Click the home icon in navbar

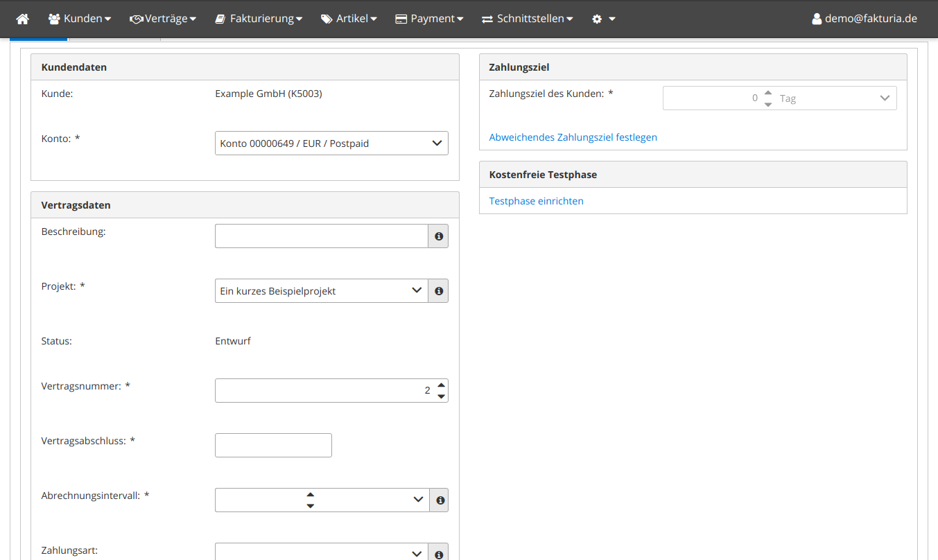pyautogui.click(x=23, y=19)
